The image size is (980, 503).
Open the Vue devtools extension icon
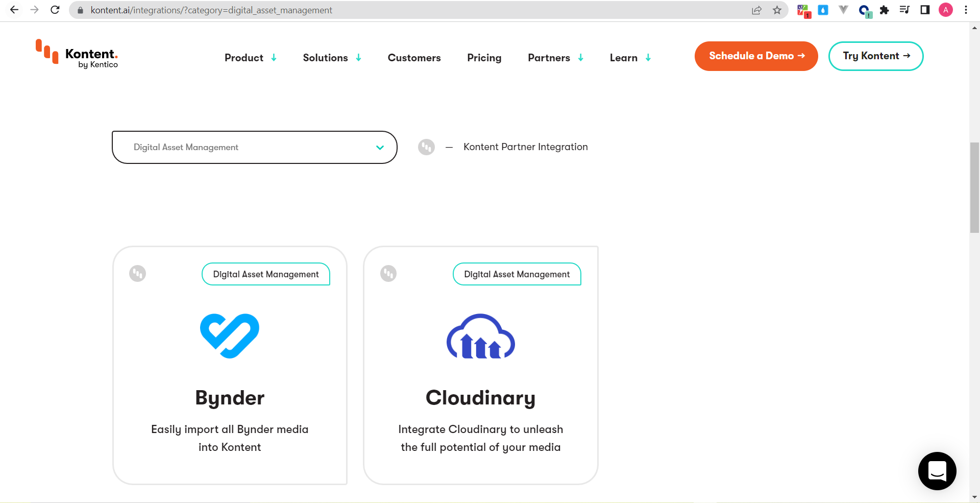coord(843,10)
